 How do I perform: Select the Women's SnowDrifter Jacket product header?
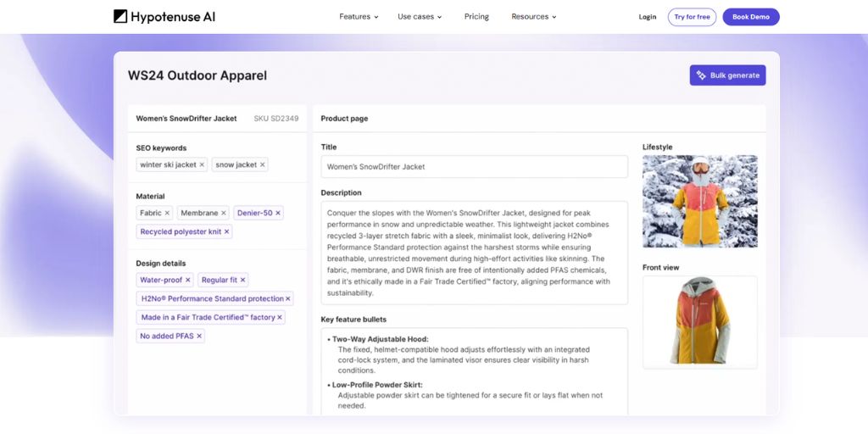tap(186, 119)
